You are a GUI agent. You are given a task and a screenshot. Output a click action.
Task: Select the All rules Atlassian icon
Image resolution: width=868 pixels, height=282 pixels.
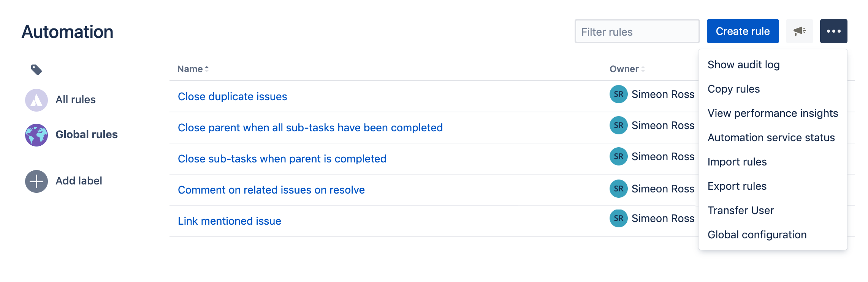36,100
